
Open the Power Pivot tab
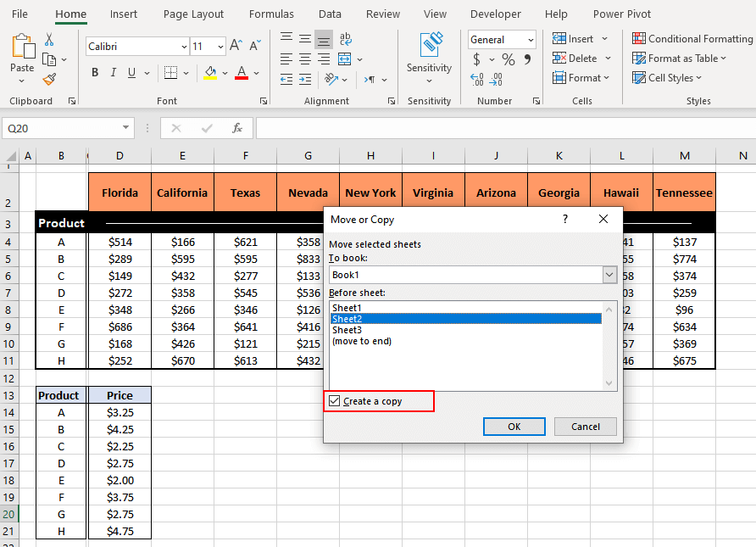[x=621, y=14]
